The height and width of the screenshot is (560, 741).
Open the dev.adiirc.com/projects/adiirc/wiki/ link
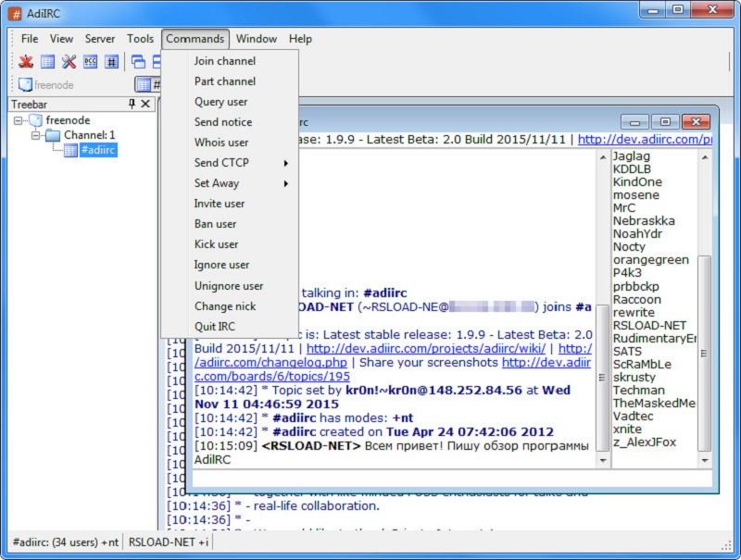click(x=426, y=348)
